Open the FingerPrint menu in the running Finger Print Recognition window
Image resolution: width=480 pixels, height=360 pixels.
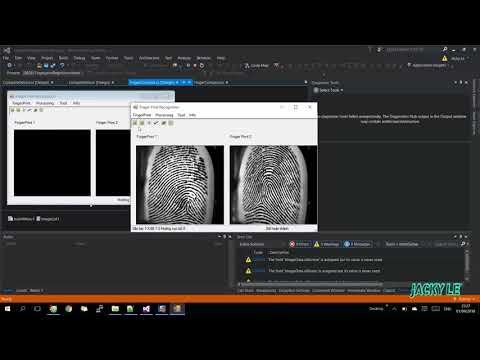pyautogui.click(x=142, y=115)
